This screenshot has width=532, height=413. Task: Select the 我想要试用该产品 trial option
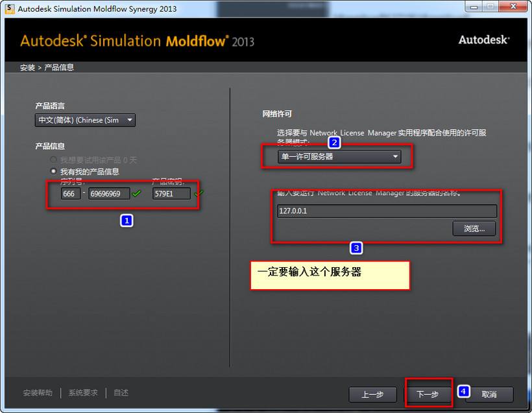(x=53, y=160)
